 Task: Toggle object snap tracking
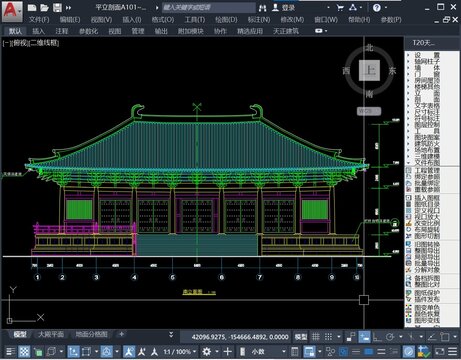(x=432, y=337)
